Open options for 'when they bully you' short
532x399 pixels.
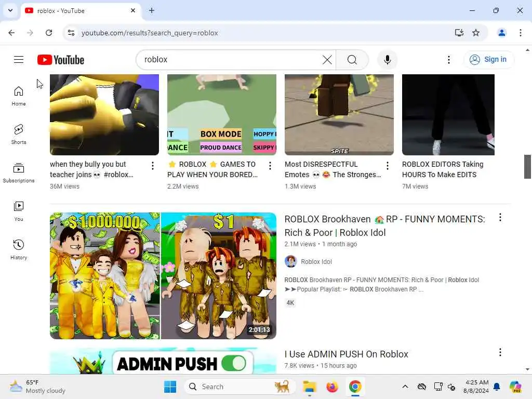pos(153,166)
